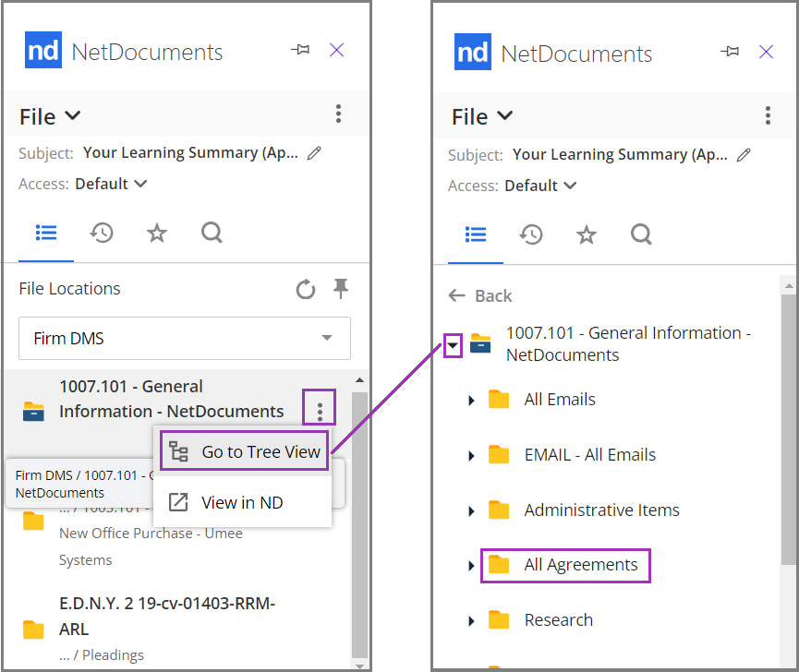The image size is (799, 672).
Task: Pin the File Locations section
Action: (x=341, y=289)
